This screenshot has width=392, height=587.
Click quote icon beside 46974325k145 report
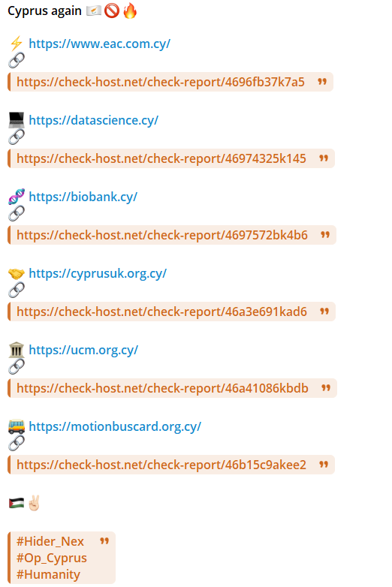(324, 158)
